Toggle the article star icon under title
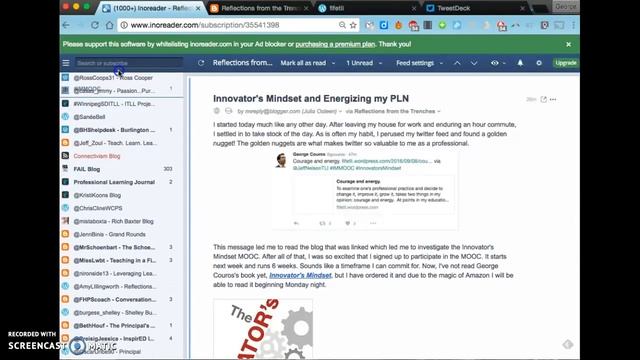Screen dimensions: 640x360 pos(217,111)
